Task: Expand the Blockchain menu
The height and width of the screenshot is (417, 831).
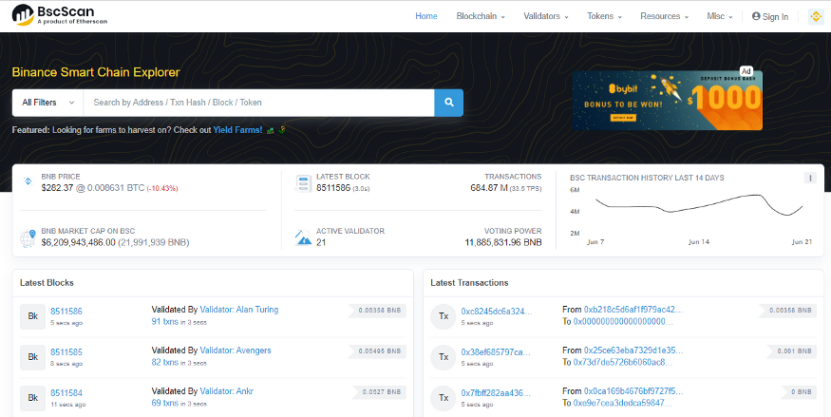Action: (481, 16)
